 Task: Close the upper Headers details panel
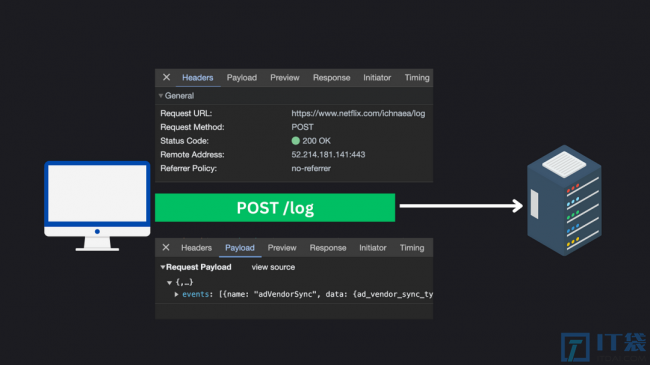click(166, 77)
